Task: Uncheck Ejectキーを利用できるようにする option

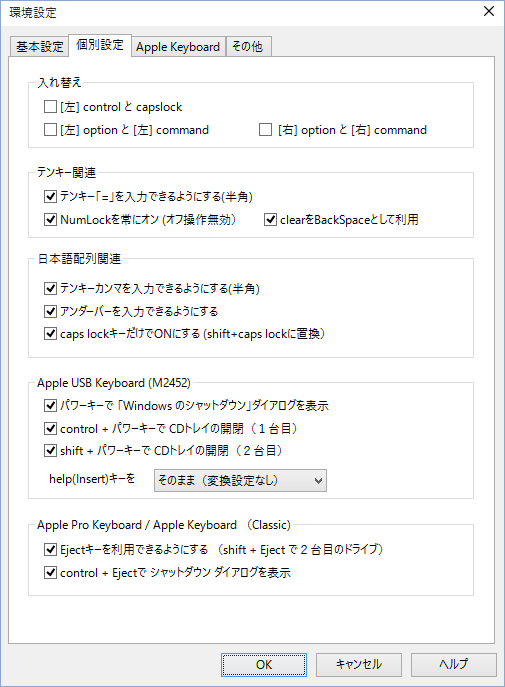Action: (50, 549)
